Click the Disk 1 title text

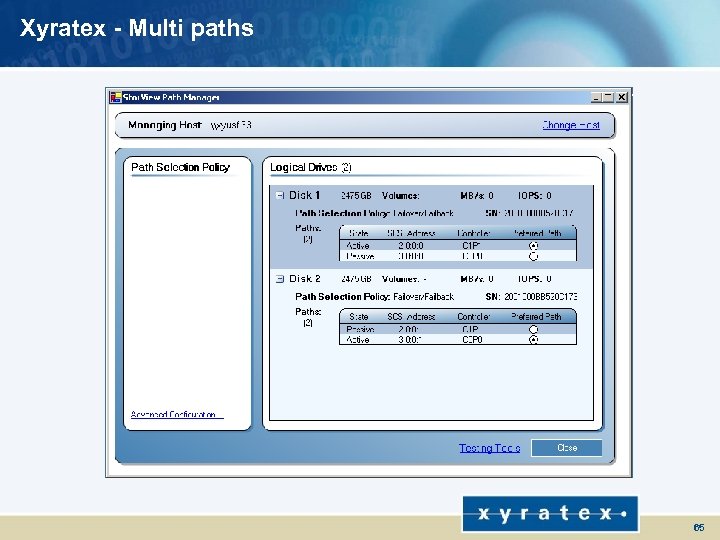tap(304, 195)
